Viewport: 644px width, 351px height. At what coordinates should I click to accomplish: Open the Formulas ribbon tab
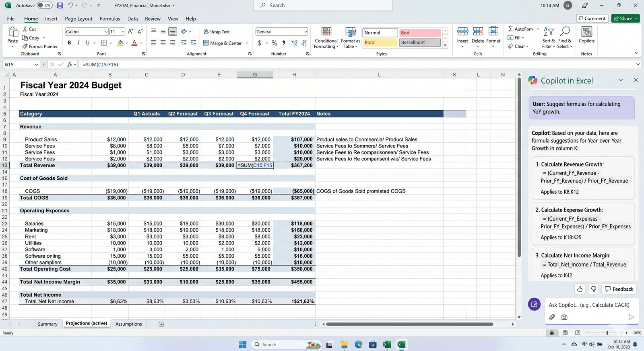110,18
